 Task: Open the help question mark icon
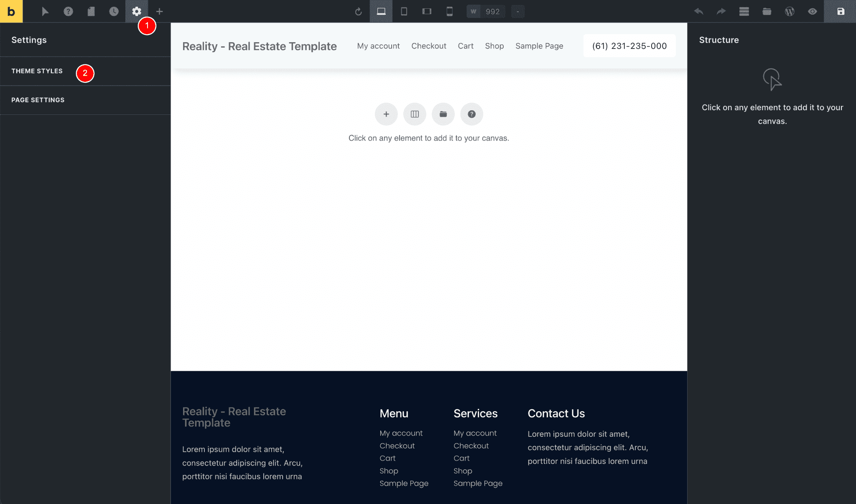pyautogui.click(x=68, y=11)
